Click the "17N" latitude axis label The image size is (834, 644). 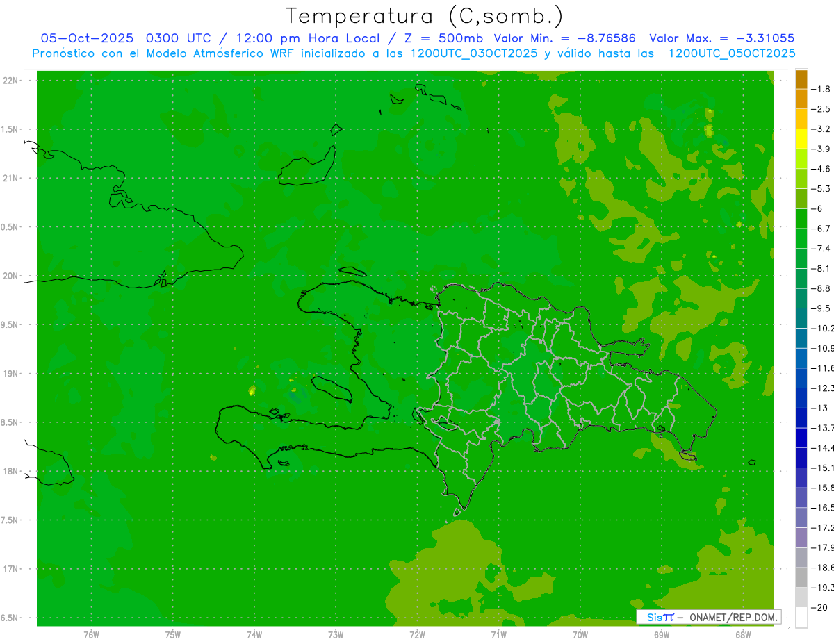coord(11,570)
